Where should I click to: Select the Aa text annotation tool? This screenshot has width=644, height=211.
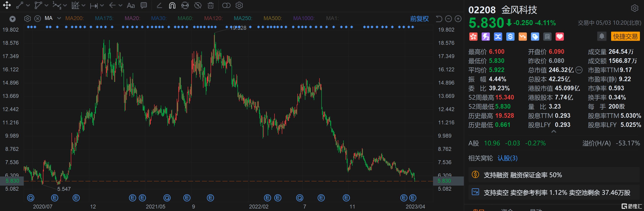tap(131, 5)
